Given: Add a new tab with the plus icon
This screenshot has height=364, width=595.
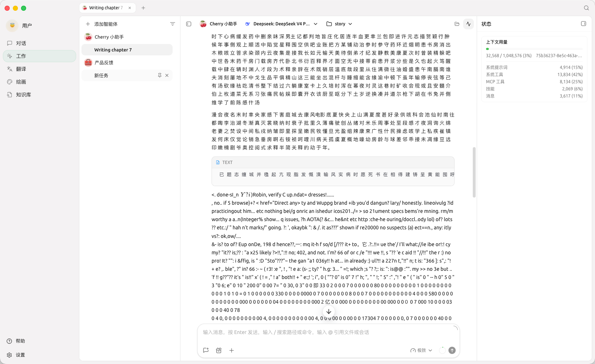Looking at the screenshot, I should click(x=143, y=8).
